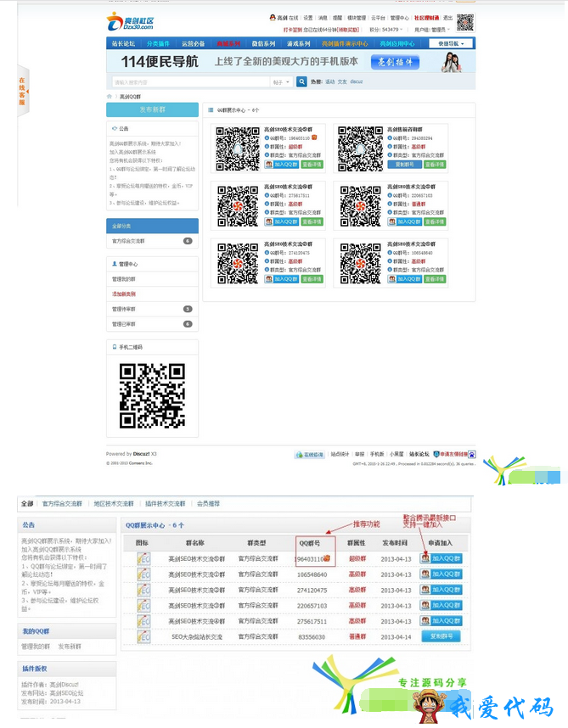Click the 在线客服 side tab

[23, 91]
